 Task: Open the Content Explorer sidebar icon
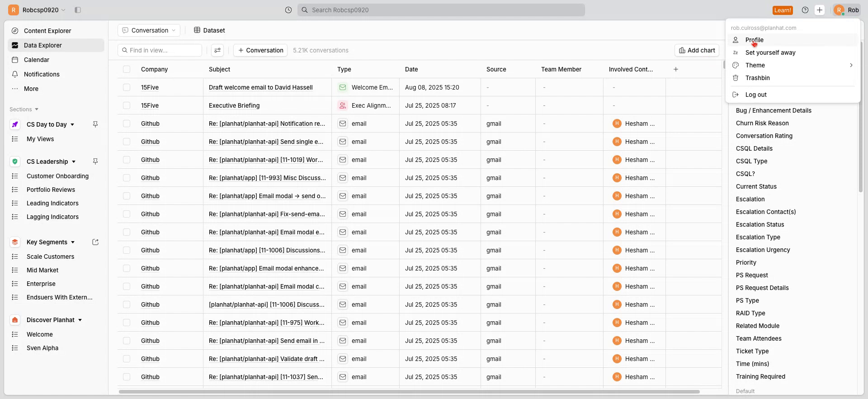click(15, 31)
